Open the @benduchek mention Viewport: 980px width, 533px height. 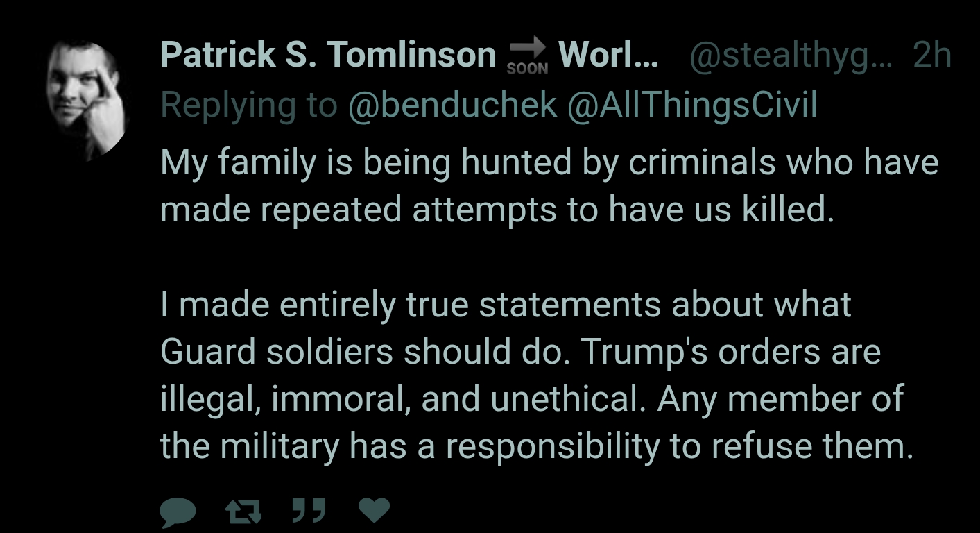(x=454, y=105)
